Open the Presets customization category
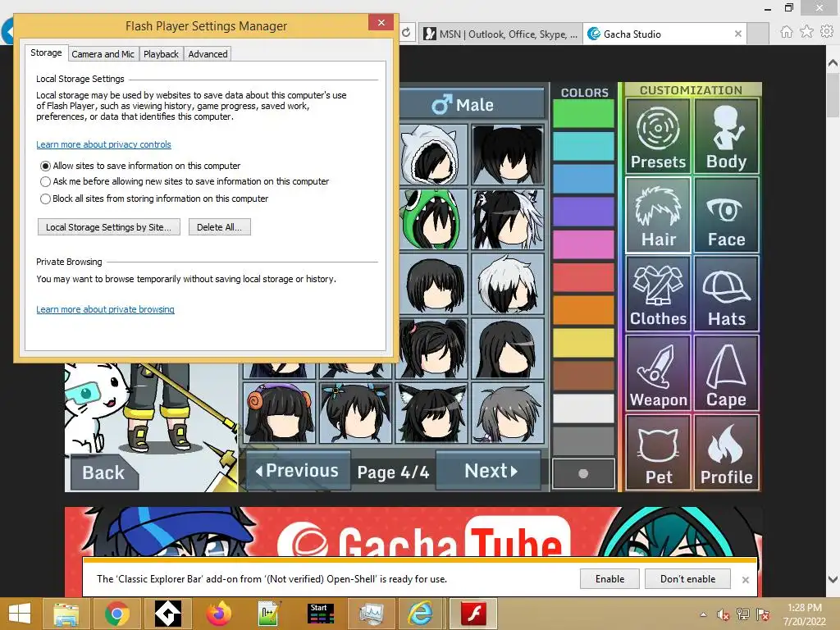This screenshot has width=840, height=630. 658,135
